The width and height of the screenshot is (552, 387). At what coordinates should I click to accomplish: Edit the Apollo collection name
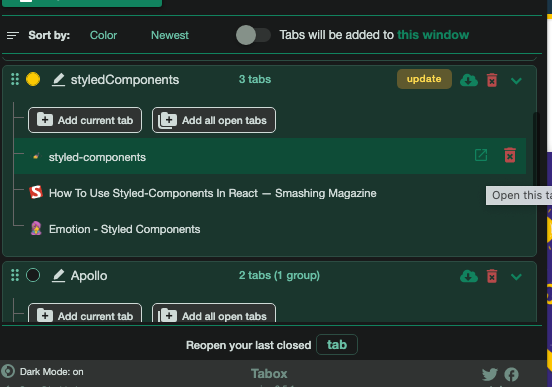[58, 275]
